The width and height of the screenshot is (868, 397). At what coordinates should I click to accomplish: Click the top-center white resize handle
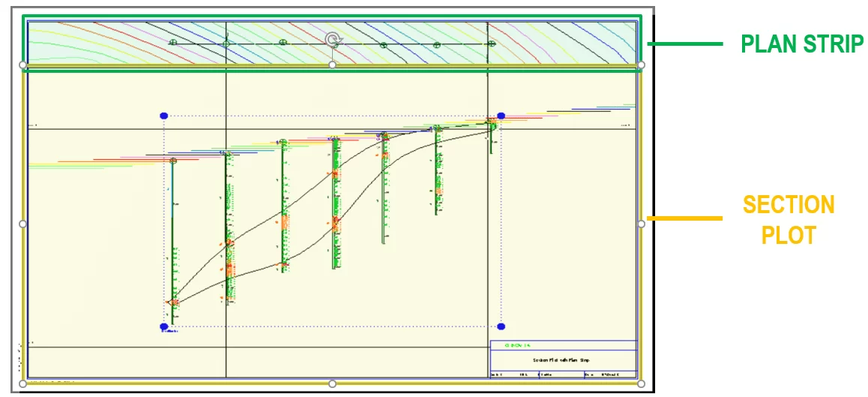pyautogui.click(x=332, y=65)
